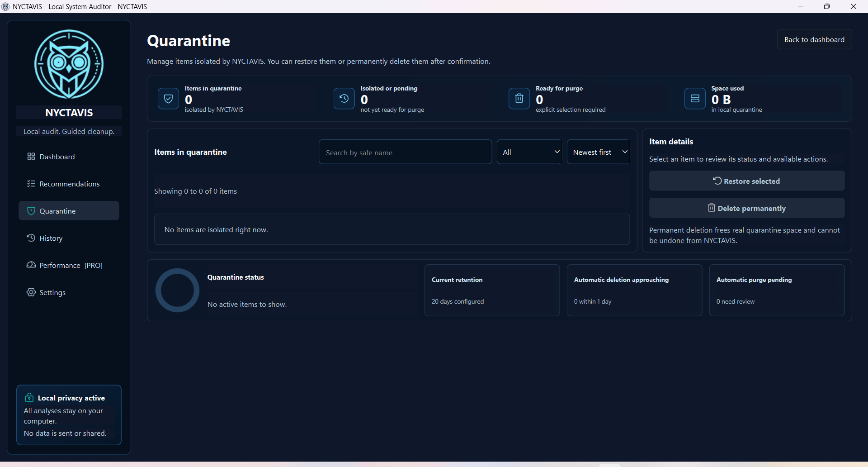Click the Items in quarantine shield icon
This screenshot has width=868, height=467.
[168, 99]
